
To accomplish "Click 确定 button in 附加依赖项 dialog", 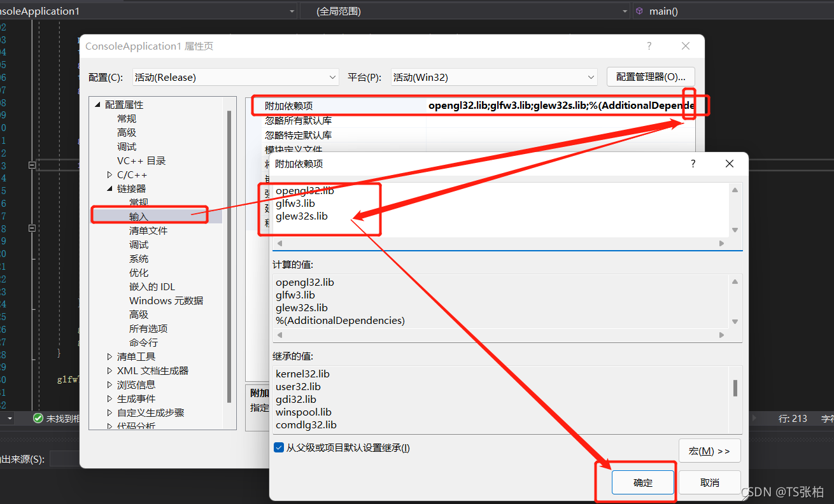I will pos(643,482).
